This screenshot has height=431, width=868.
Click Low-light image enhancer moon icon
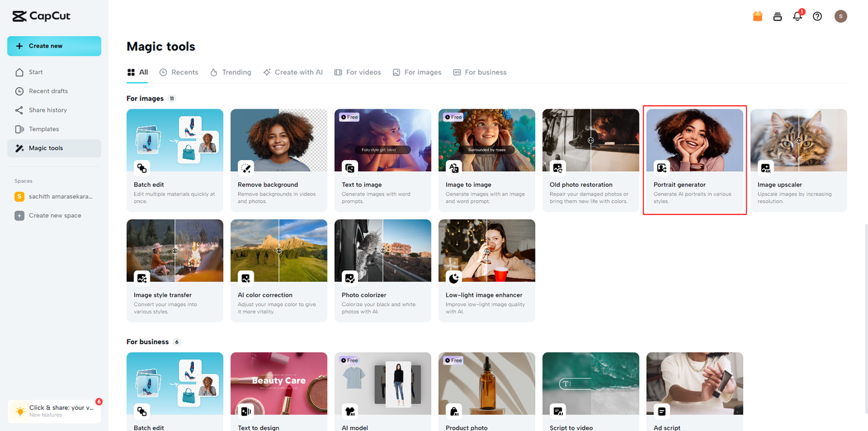click(454, 278)
